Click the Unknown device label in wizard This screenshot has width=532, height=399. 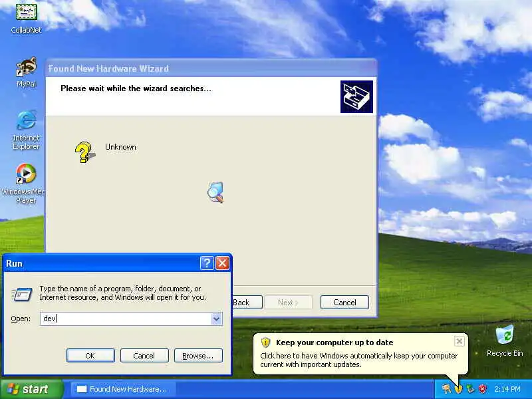click(x=120, y=147)
